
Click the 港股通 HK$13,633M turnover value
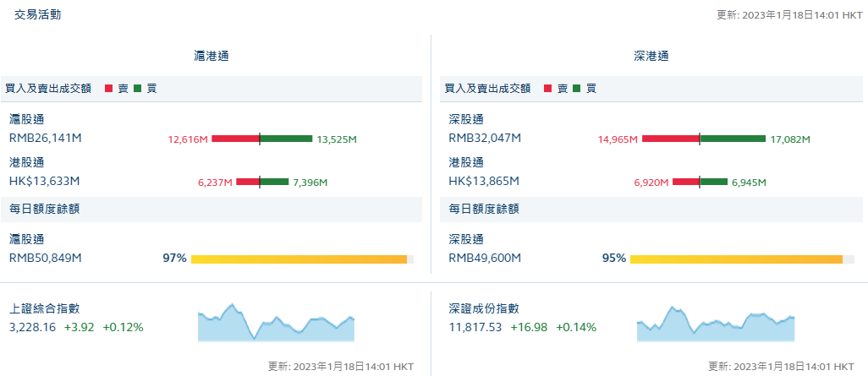(x=44, y=181)
